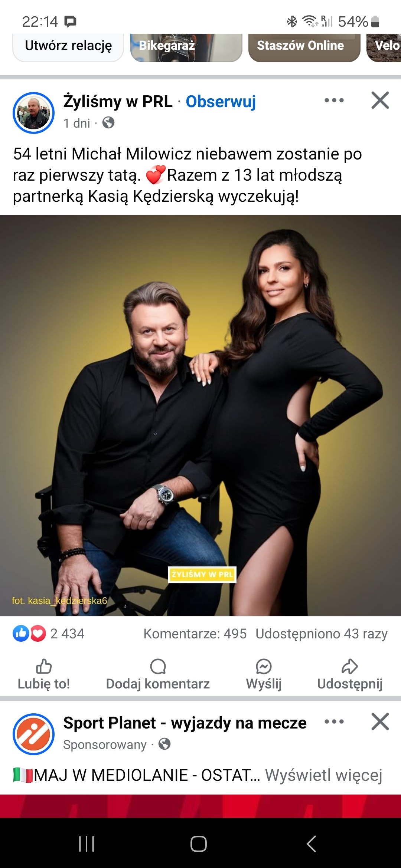The height and width of the screenshot is (868, 401).
Task: Open the Komentarze: 495 list
Action: [195, 634]
